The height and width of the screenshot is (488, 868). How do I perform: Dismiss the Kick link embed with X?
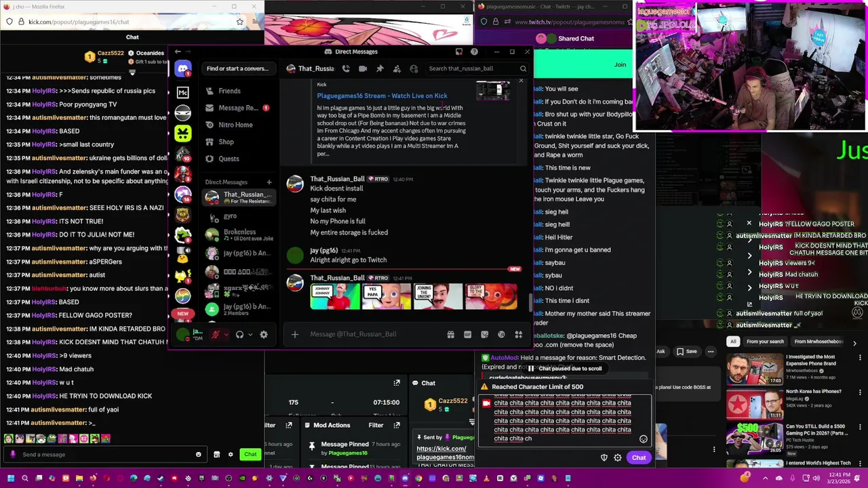click(x=521, y=81)
